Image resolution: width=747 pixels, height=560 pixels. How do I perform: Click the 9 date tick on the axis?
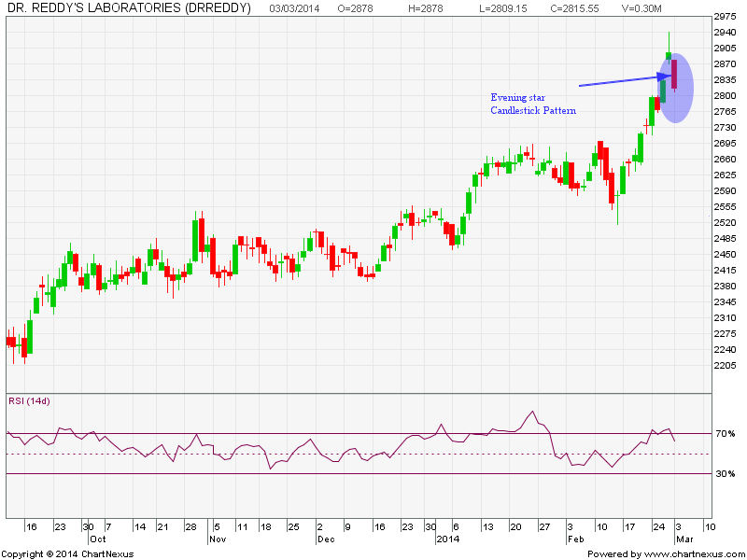coord(347,527)
